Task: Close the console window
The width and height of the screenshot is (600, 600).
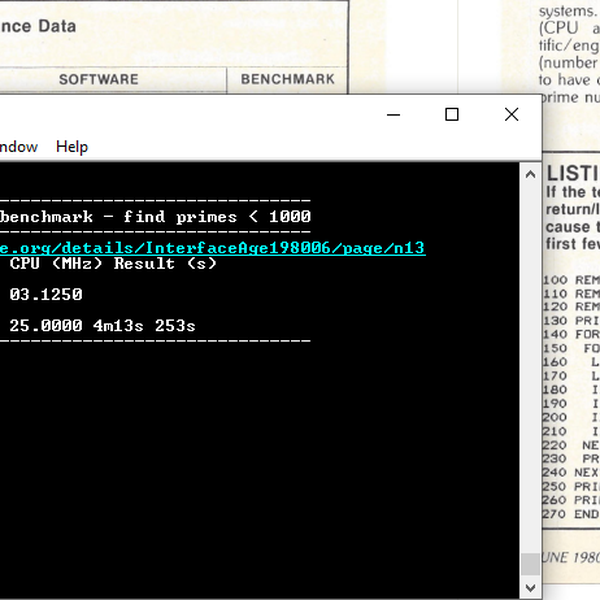Action: pyautogui.click(x=512, y=115)
